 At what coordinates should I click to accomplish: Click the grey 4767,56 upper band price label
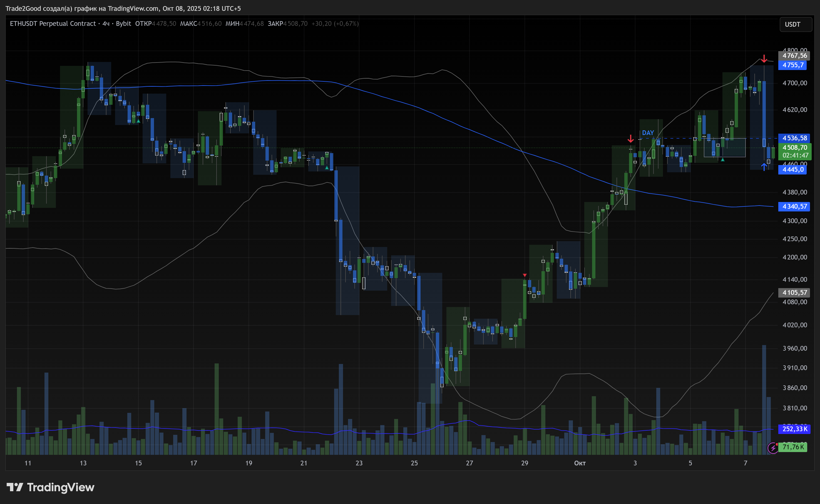tap(794, 56)
